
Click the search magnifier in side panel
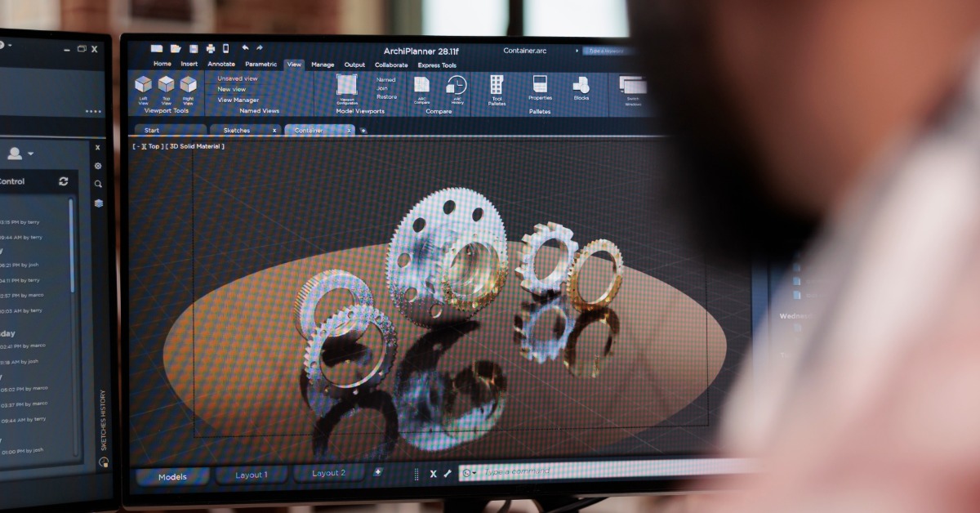[x=98, y=185]
